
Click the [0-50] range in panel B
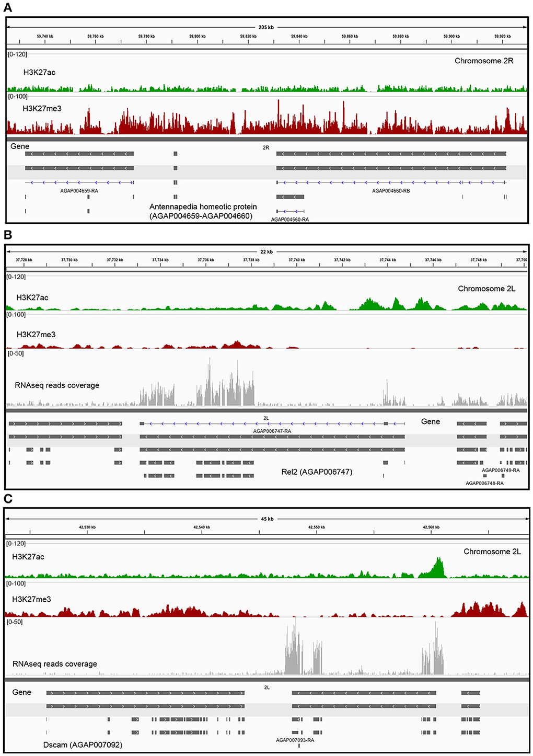pyautogui.click(x=16, y=353)
